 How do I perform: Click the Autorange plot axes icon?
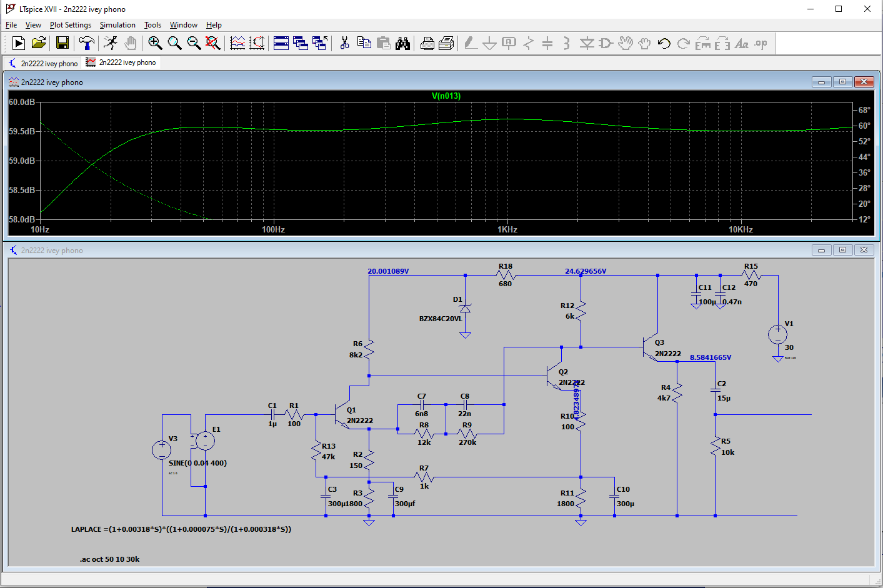237,43
